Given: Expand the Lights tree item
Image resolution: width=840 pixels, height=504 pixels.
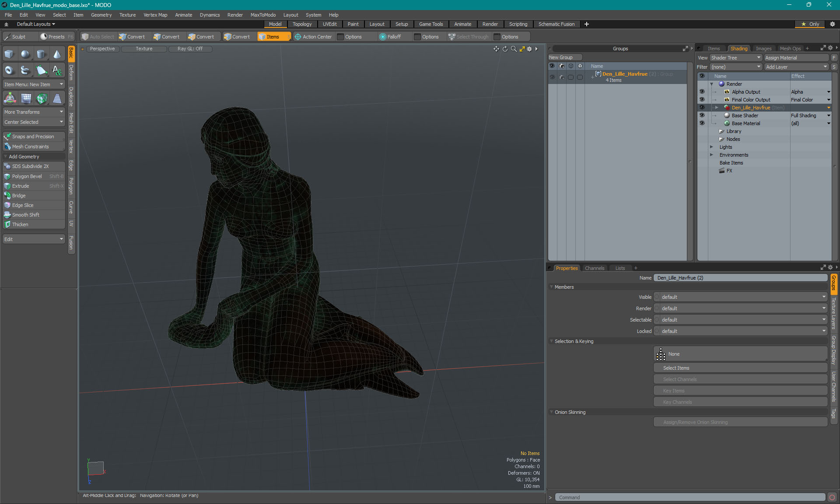Looking at the screenshot, I should tap(711, 147).
